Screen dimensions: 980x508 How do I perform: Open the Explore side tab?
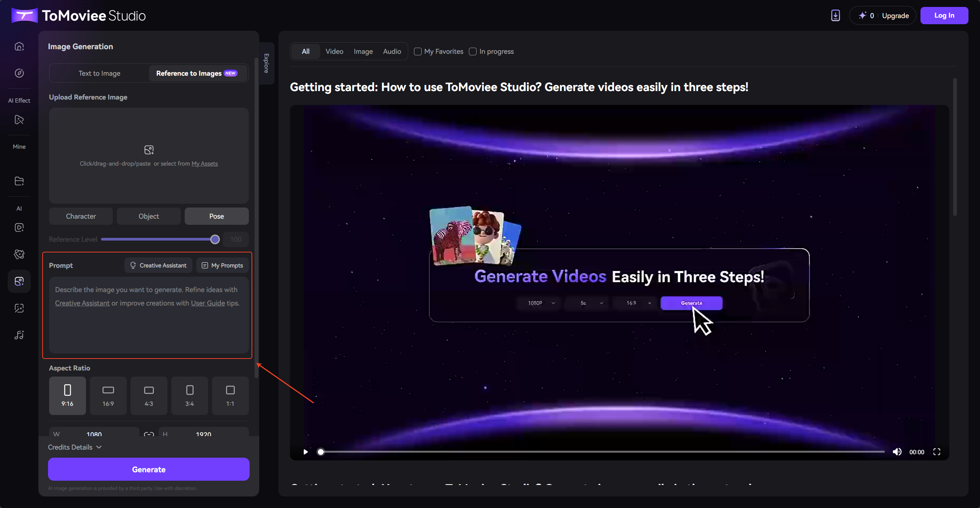pos(267,63)
